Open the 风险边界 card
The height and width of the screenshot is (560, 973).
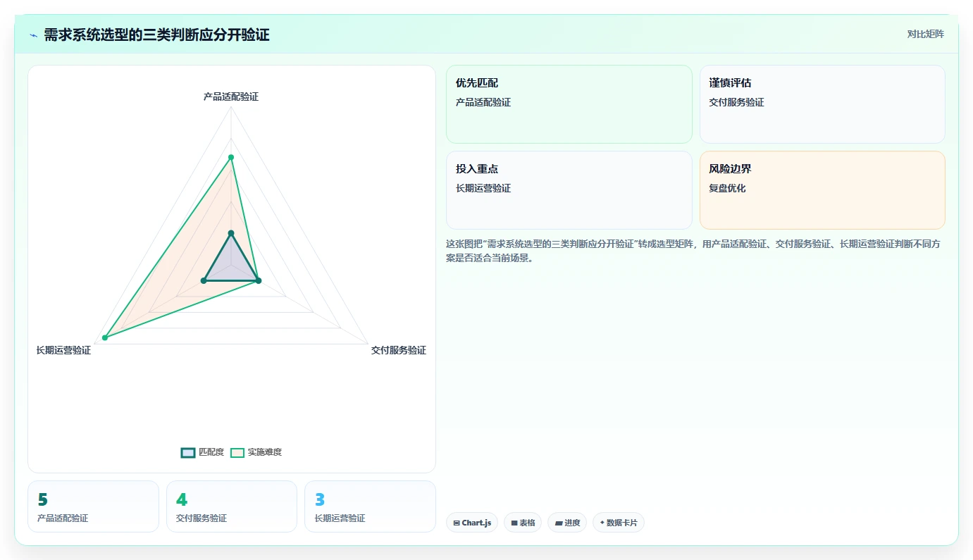pyautogui.click(x=822, y=190)
